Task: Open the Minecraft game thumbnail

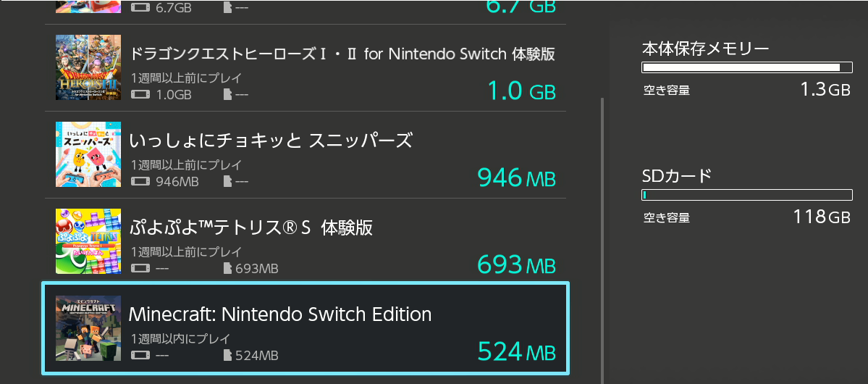Action: (88, 328)
